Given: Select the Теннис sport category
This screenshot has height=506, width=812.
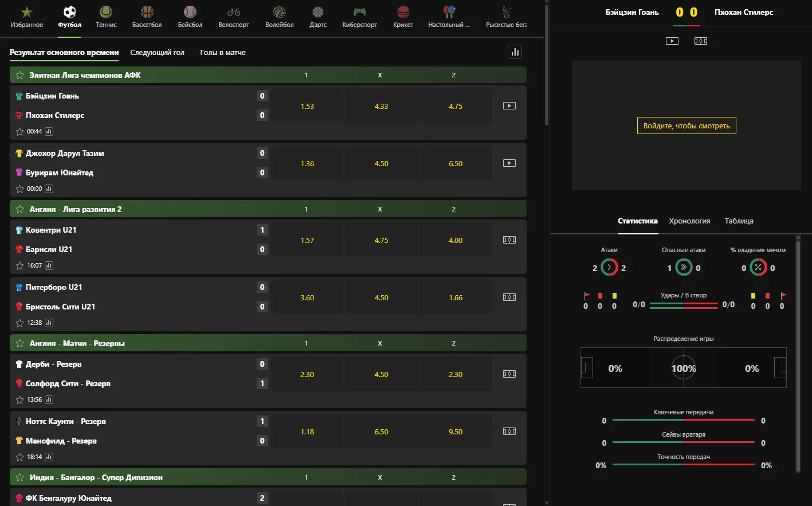Looking at the screenshot, I should [x=106, y=17].
